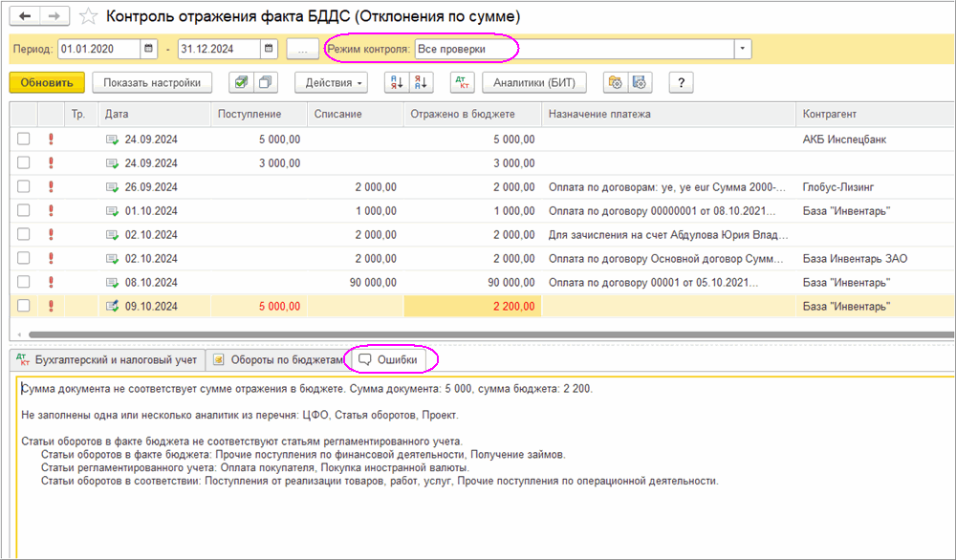Screen dimensions: 956x560
Task: Tick the checkbox for the 26.09.2024 row
Action: coord(24,187)
